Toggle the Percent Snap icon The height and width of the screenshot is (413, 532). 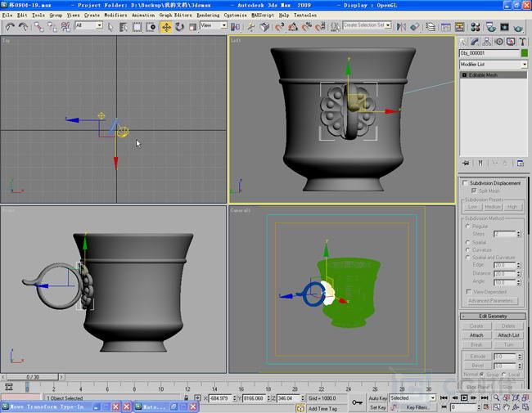coord(306,27)
